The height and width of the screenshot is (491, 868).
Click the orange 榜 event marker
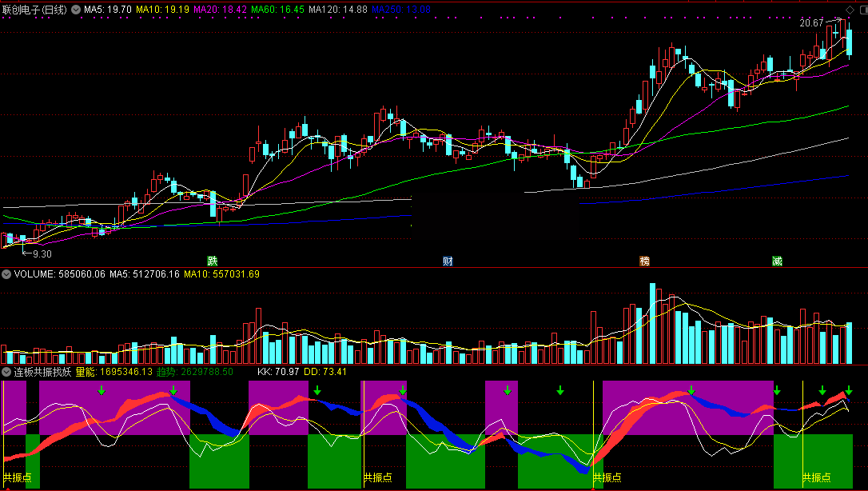coord(644,261)
